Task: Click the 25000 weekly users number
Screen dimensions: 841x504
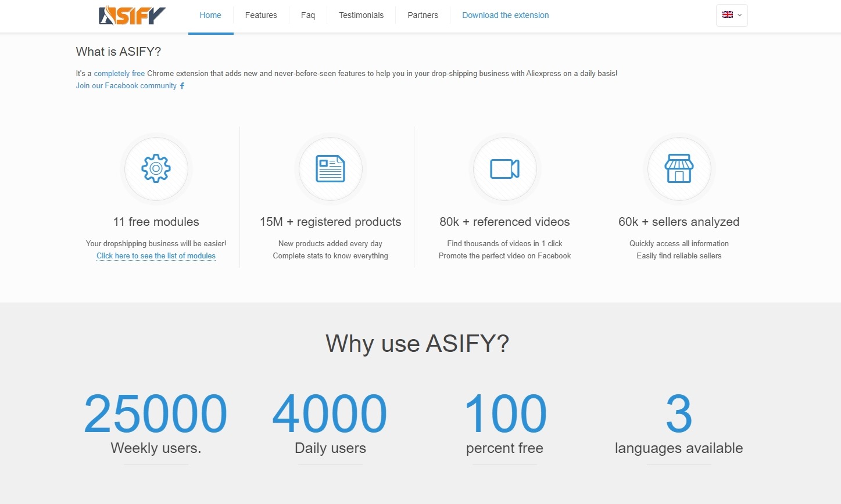Action: 156,414
